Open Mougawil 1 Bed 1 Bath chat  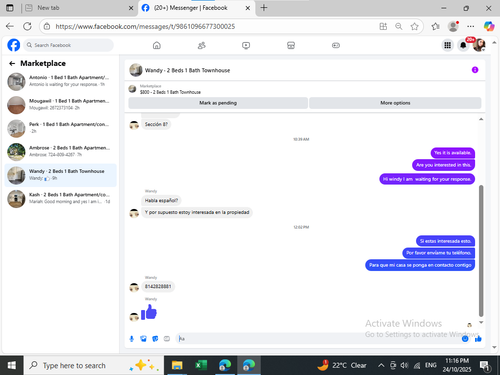click(61, 105)
